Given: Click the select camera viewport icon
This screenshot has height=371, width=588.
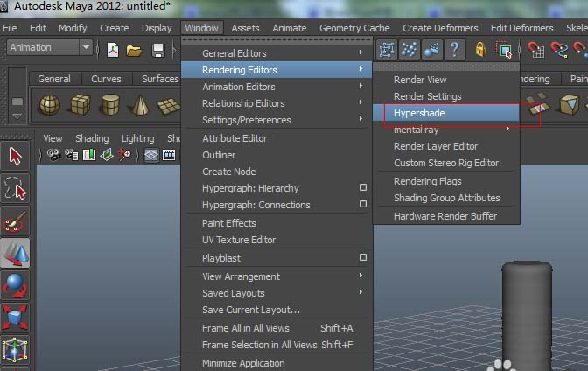Looking at the screenshot, I should [53, 155].
